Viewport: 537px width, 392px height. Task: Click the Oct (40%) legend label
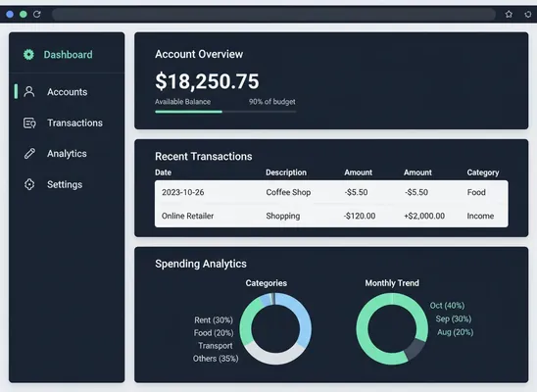447,305
